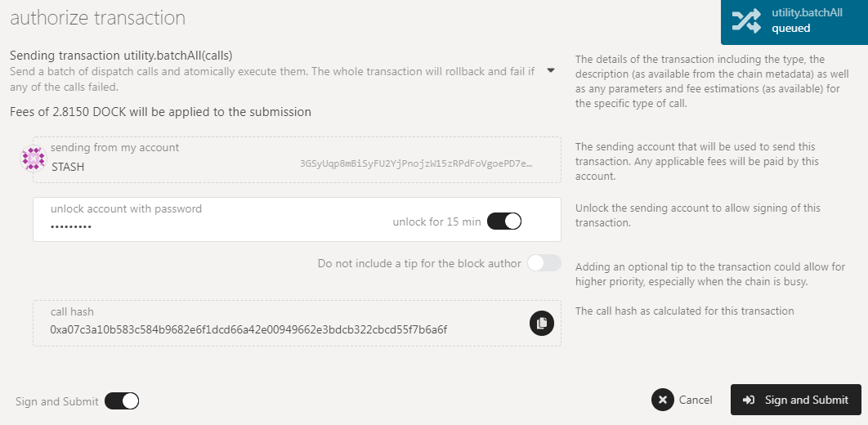Click the STASH account identicon
The image size is (868, 425).
34,159
